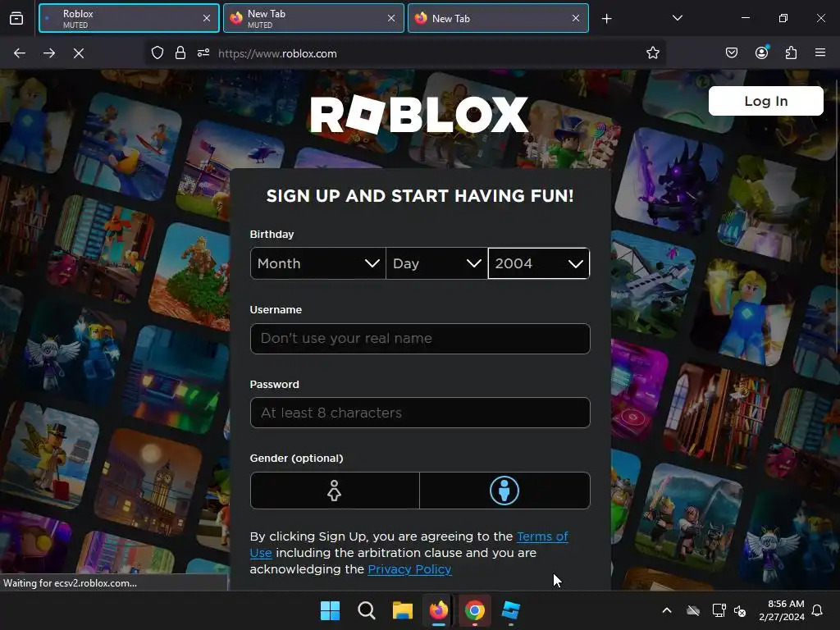Open tracking protection shield icon

tap(157, 53)
